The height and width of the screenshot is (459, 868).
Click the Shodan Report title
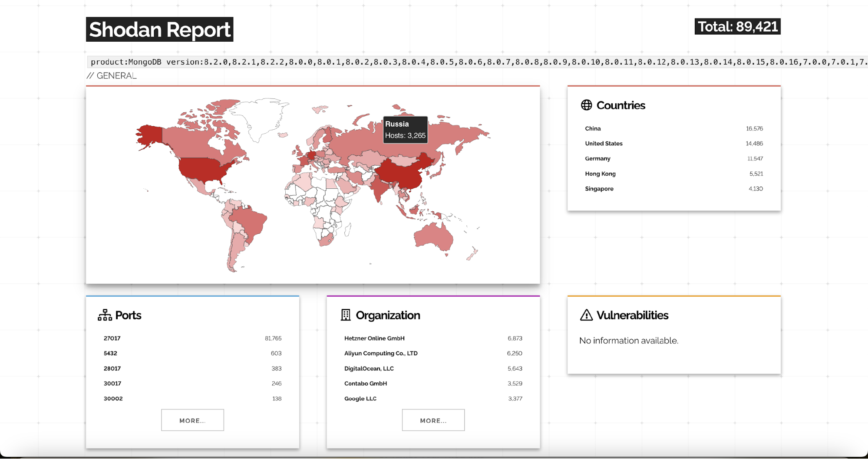(159, 30)
